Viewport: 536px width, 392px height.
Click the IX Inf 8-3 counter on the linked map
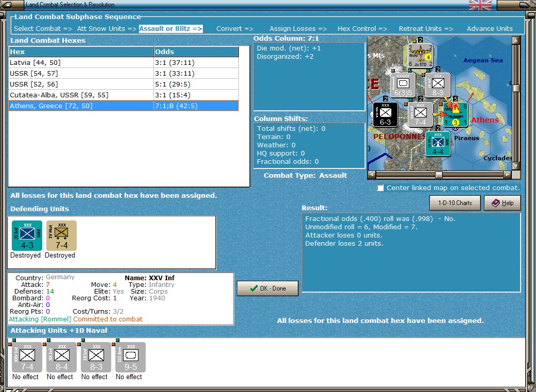click(x=438, y=85)
